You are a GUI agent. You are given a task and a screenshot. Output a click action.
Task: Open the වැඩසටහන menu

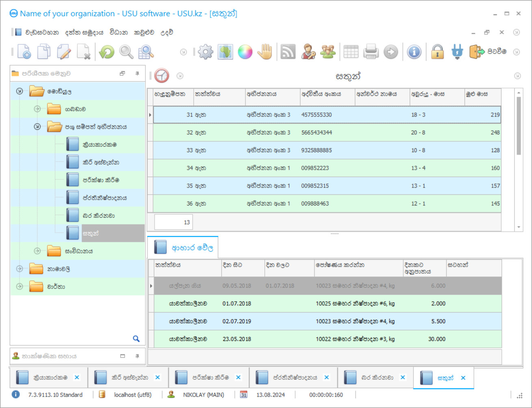tap(42, 32)
